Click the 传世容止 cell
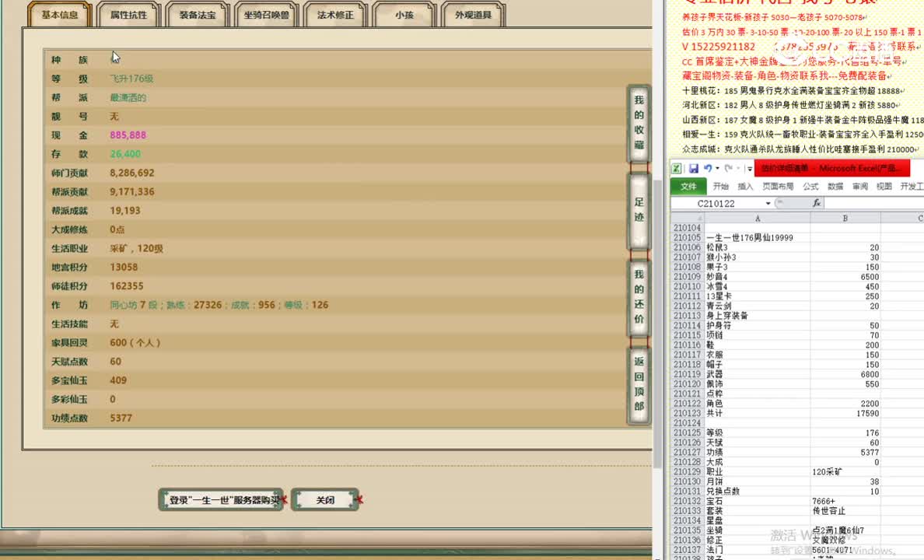The image size is (924, 560). [845, 510]
